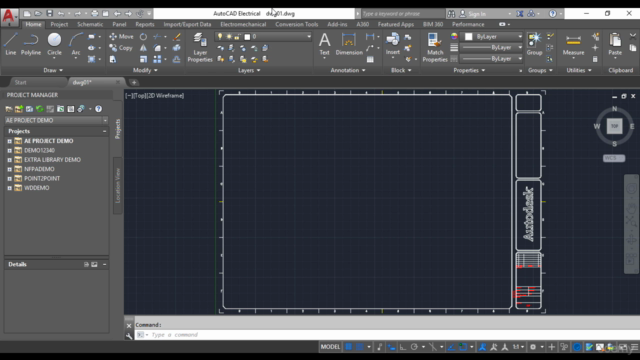Switch to the Start file tab
640x360 pixels.
pyautogui.click(x=20, y=82)
